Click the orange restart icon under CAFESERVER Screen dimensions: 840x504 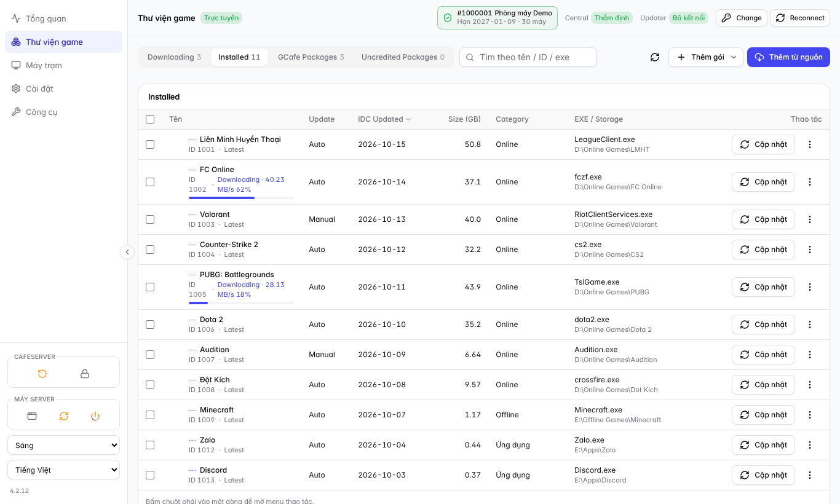coord(42,374)
